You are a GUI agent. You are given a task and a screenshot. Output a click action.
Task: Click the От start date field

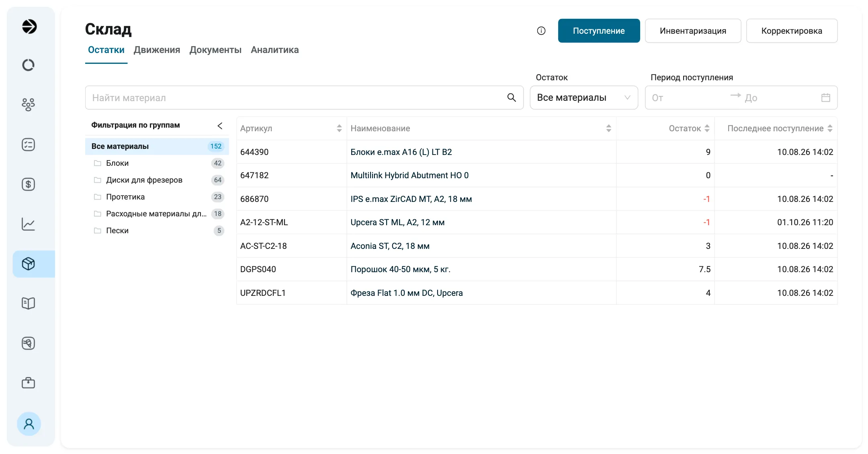coord(688,98)
